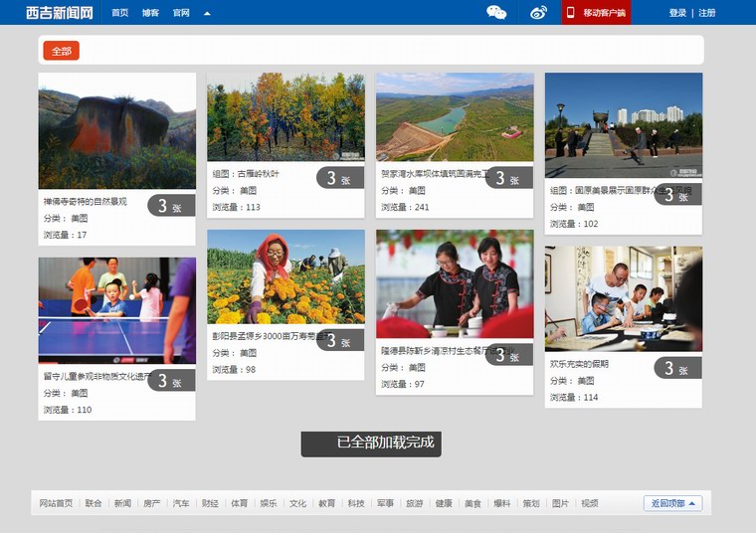Image resolution: width=756 pixels, height=533 pixels.
Task: Open the Weibo icon in the header
Action: coord(538,13)
